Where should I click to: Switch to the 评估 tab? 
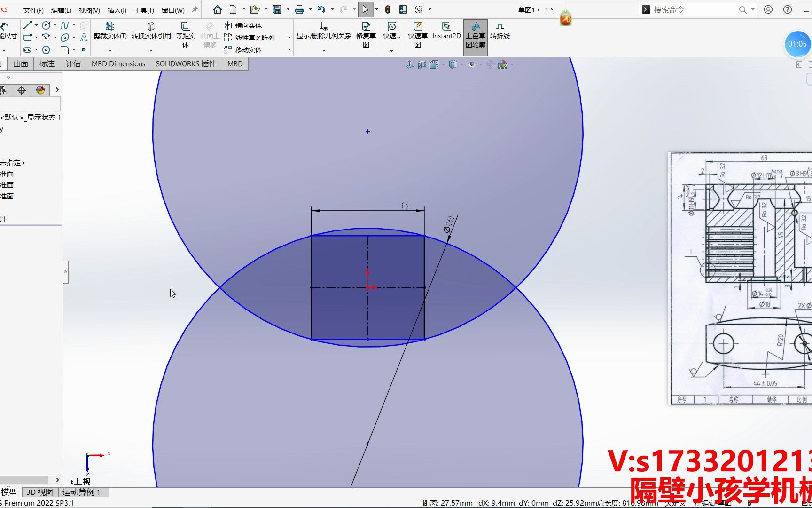coord(73,63)
